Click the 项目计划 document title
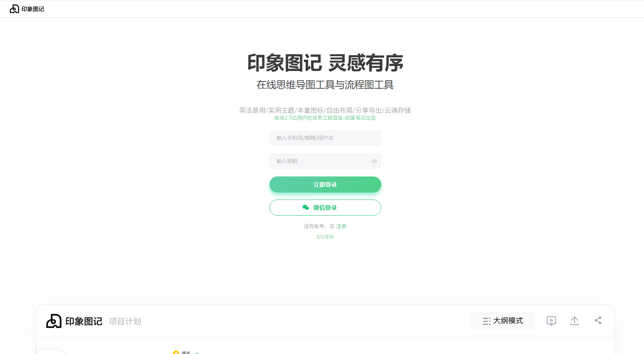This screenshot has width=644, height=354. click(x=125, y=321)
